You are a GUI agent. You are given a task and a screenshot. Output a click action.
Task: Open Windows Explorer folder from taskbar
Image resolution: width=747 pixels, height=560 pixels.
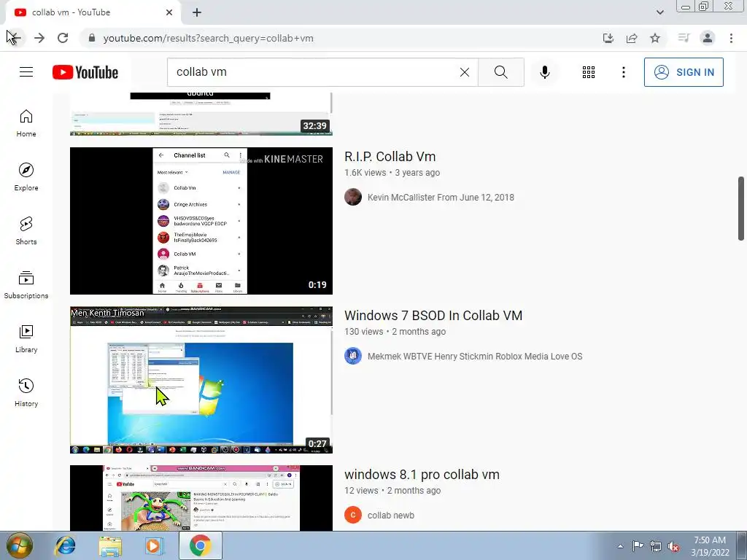click(110, 545)
